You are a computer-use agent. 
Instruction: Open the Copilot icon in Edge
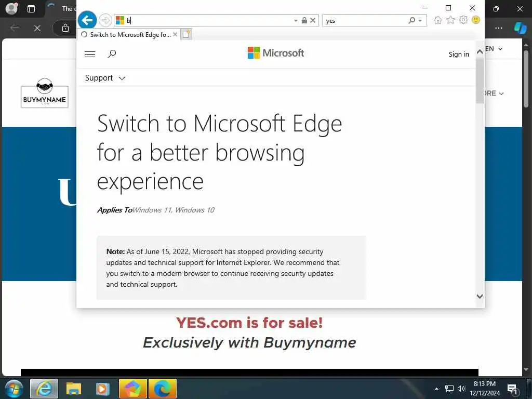pyautogui.click(x=520, y=28)
